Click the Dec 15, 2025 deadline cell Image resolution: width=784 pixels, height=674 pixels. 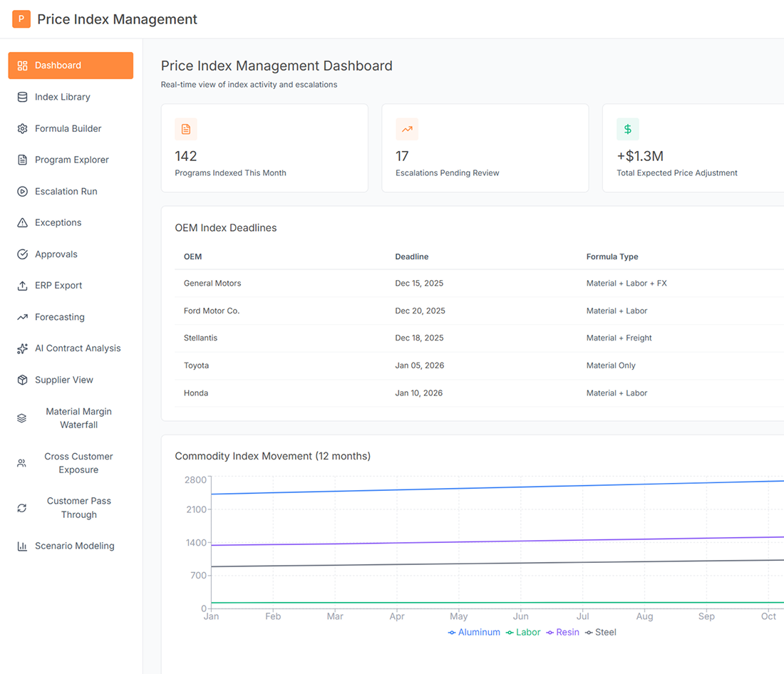419,284
